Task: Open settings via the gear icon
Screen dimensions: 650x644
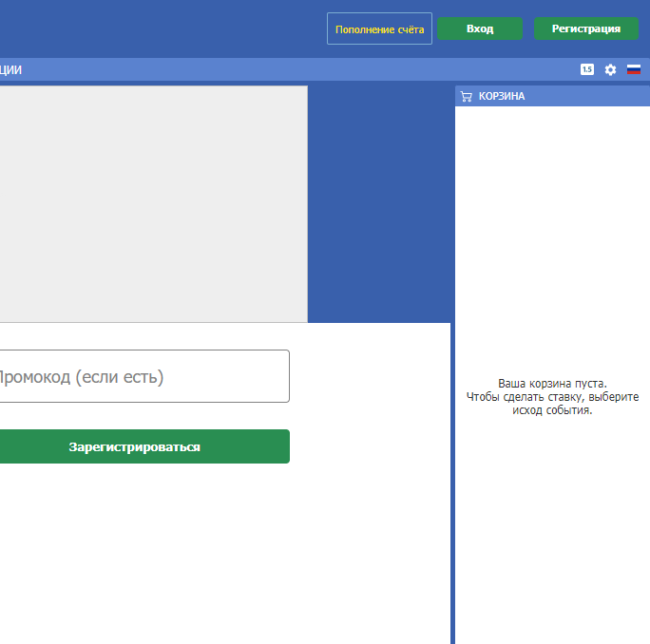Action: pos(610,69)
